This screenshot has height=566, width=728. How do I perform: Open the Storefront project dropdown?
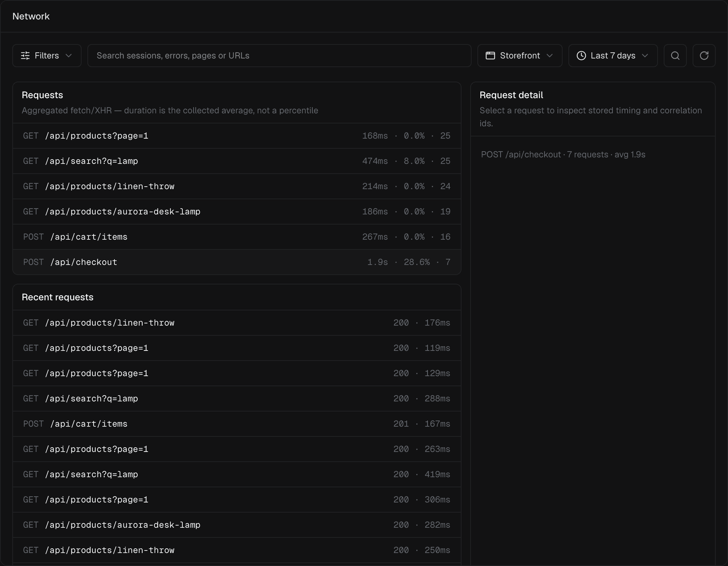520,56
